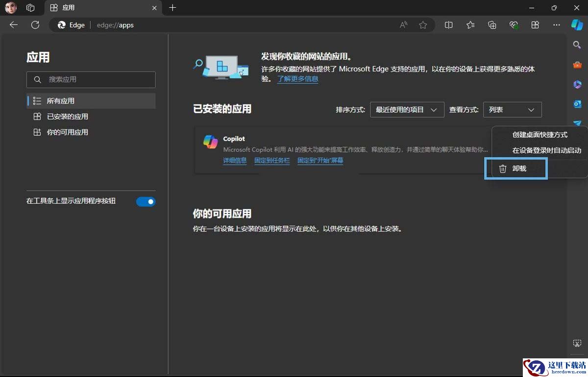The height and width of the screenshot is (377, 588).
Task: Open Outlook icon in sidebar
Action: tap(577, 104)
